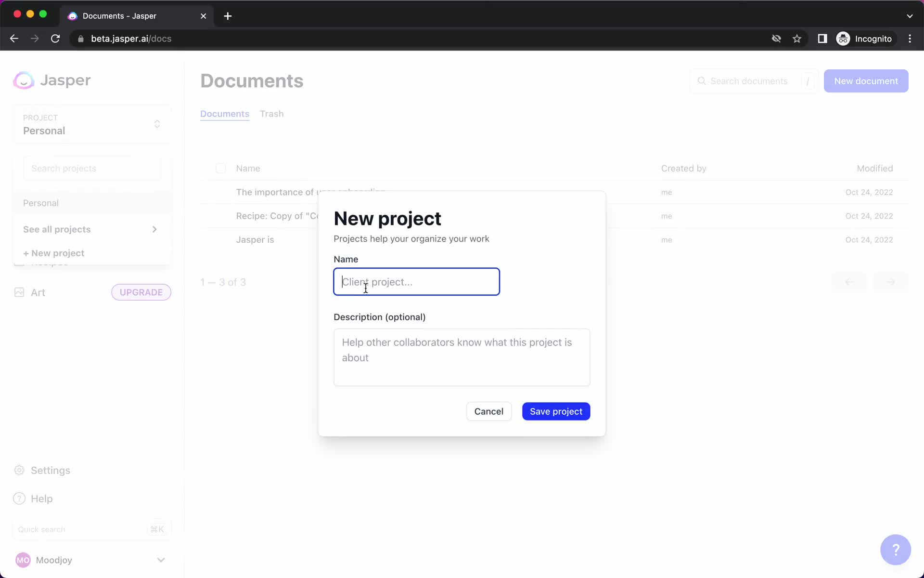This screenshot has width=924, height=578.
Task: Click the Search projects field
Action: click(x=92, y=168)
